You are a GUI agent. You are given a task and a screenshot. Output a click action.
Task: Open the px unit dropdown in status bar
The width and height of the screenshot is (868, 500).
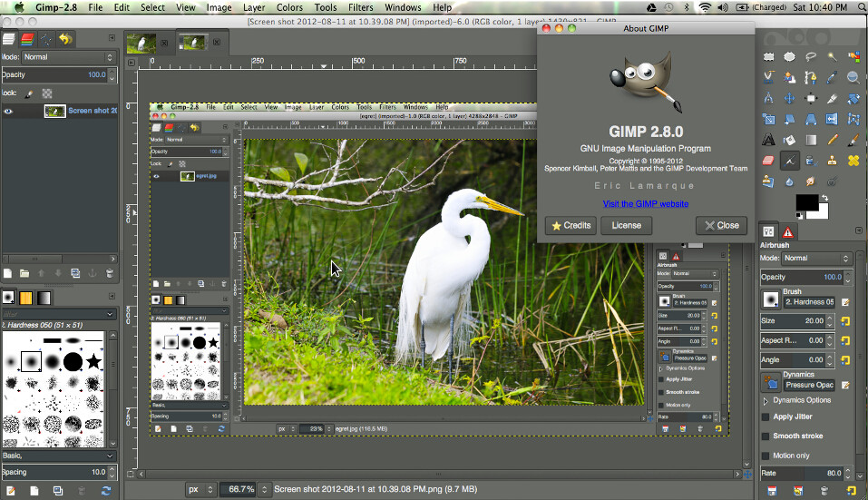(200, 489)
